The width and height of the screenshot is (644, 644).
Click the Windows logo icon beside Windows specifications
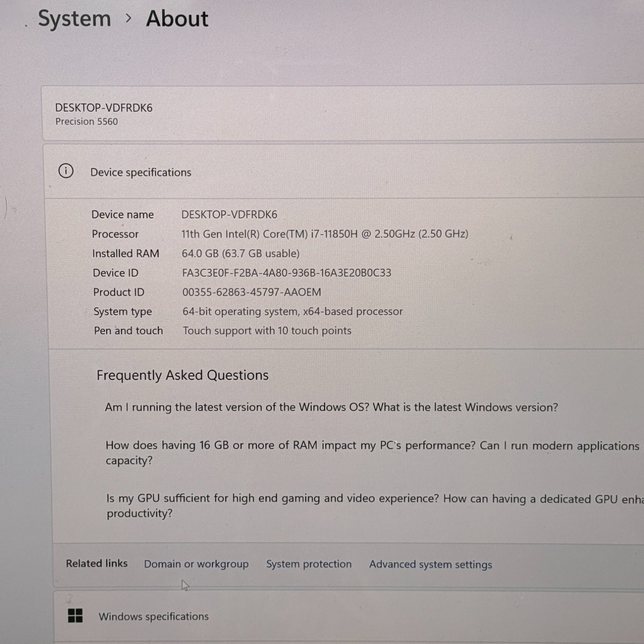coord(75,615)
